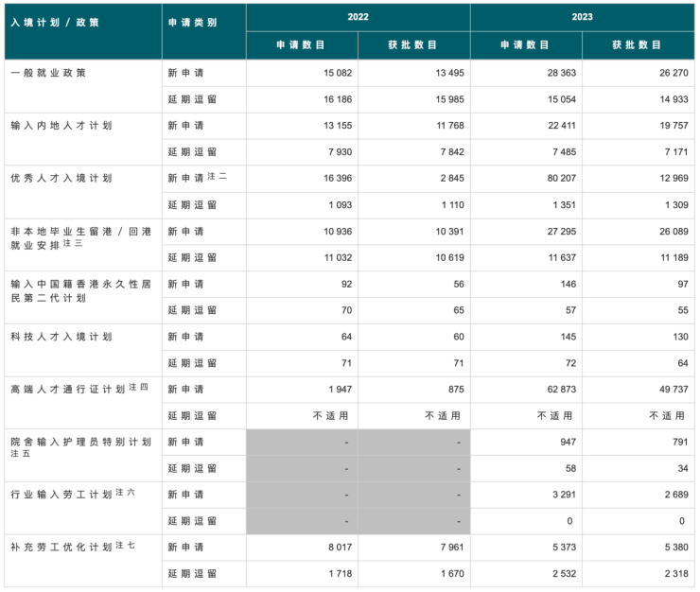
Task: Click the 输入内地人才计划 row label
Action: click(61, 126)
